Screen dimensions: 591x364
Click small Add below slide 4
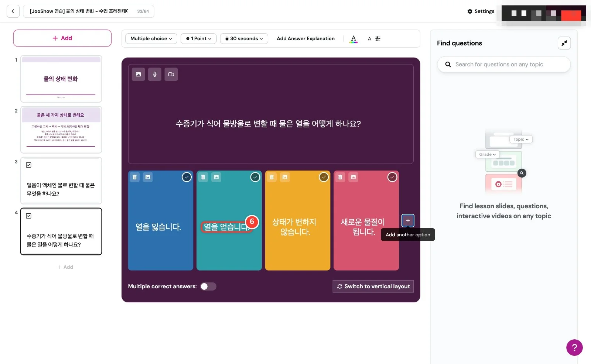65,267
